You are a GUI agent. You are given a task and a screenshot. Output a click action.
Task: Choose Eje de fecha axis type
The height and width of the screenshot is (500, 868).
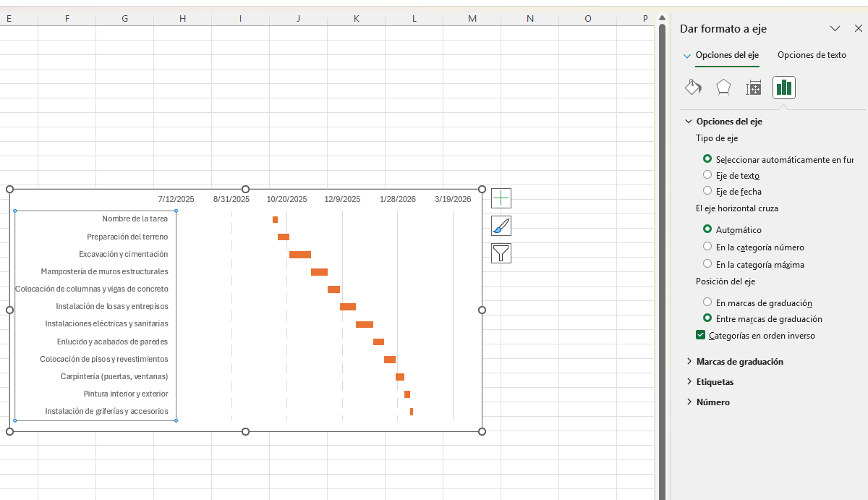click(707, 191)
